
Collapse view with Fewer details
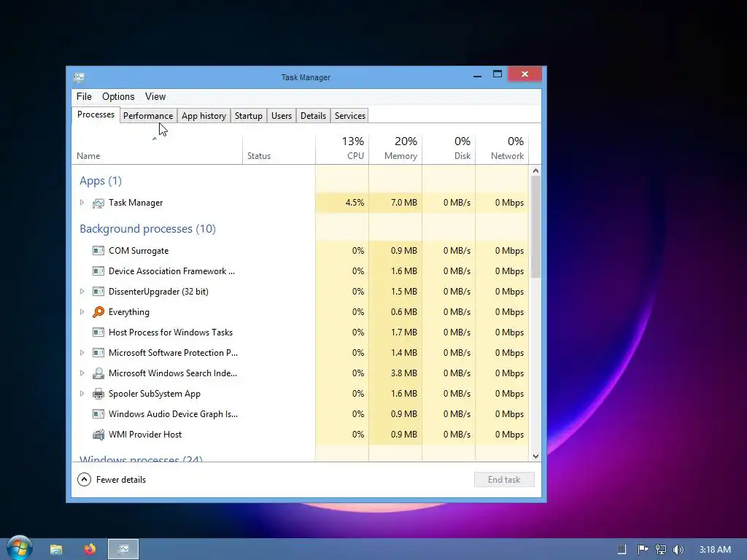[x=112, y=480]
